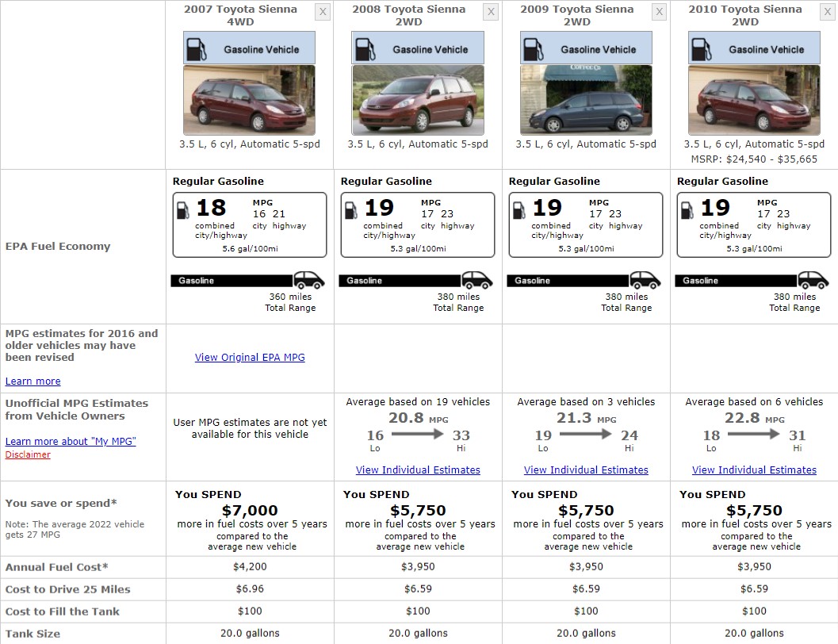
Task: Click the MSRP: $24,540 - $35,665 text
Action: pos(754,159)
